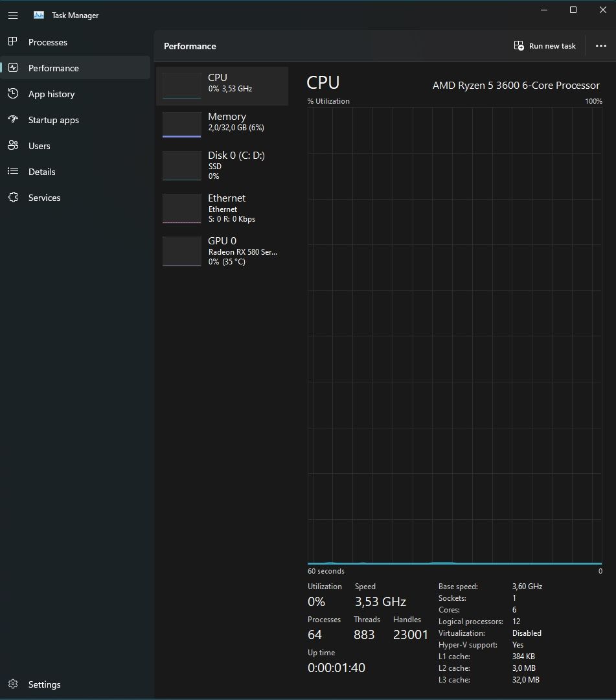Screen dimensions: 616x700
Task: Click the Virtualization Disabled value
Action: (x=527, y=633)
